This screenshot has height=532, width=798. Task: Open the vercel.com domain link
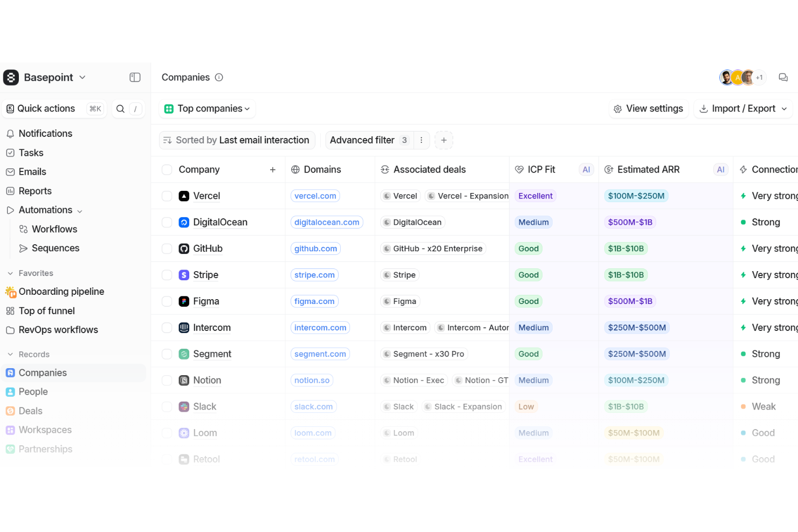[x=315, y=196]
